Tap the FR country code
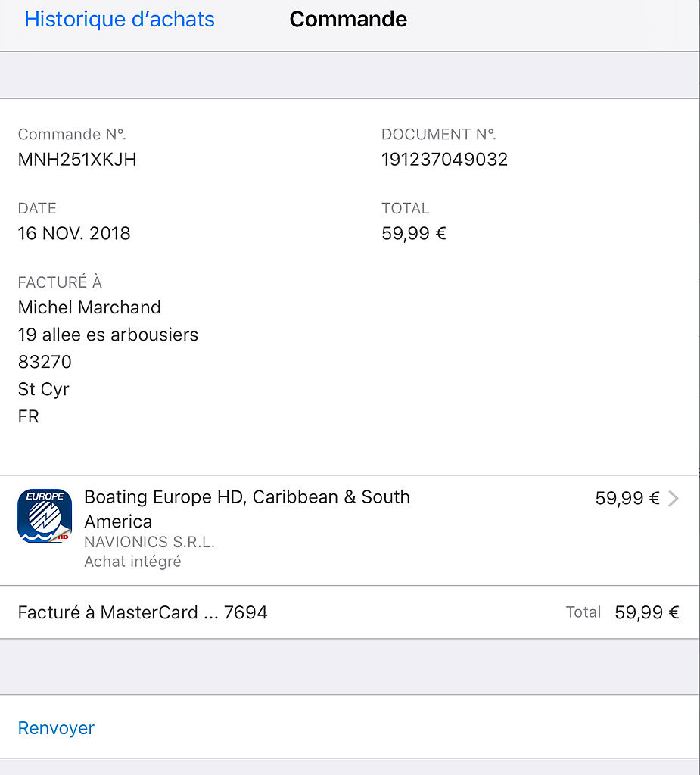 coord(28,417)
